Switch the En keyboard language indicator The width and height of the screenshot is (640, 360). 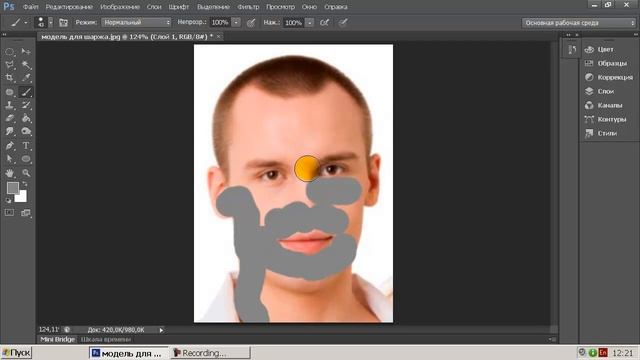pos(603,353)
